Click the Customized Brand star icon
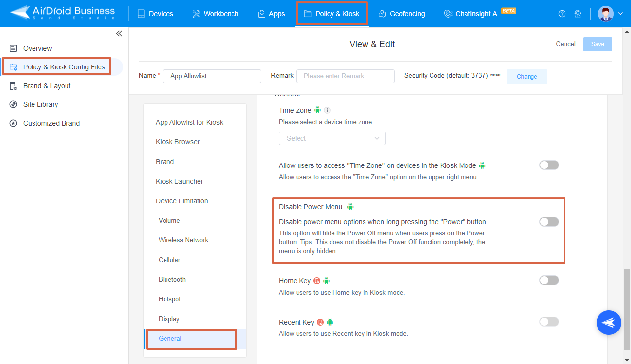 tap(13, 123)
